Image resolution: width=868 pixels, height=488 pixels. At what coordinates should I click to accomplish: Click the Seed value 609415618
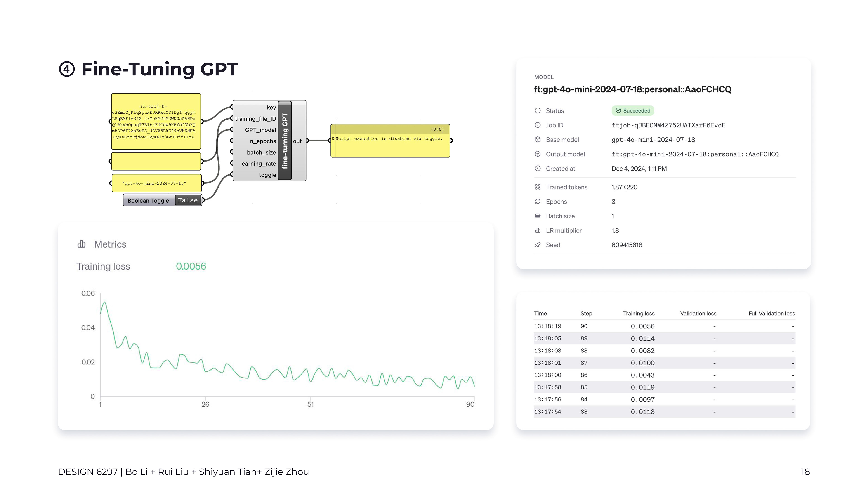627,245
